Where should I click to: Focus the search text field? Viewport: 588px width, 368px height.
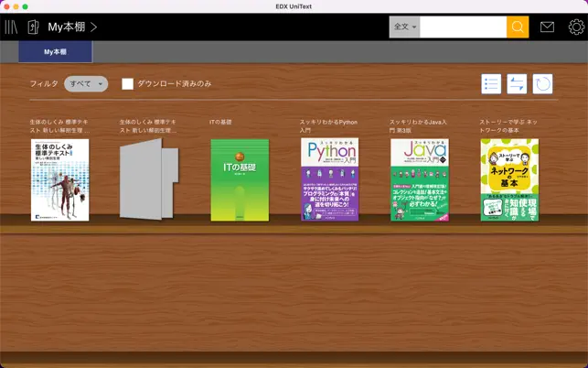click(463, 27)
